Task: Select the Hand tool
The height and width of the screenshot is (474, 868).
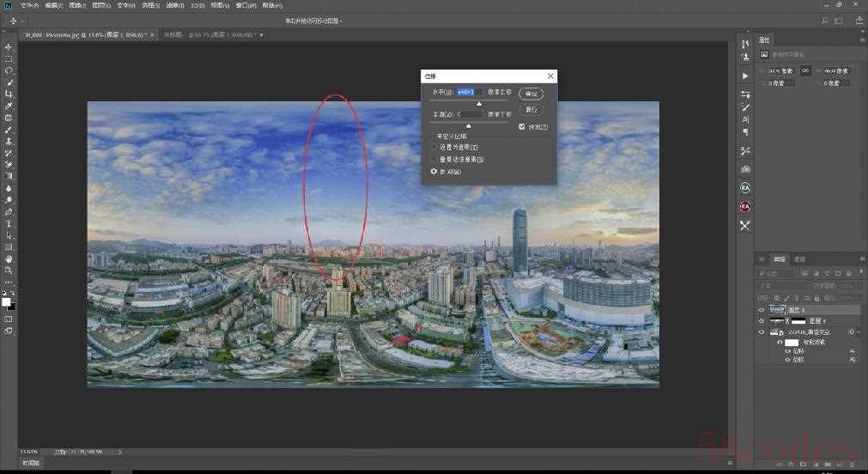Action: (9, 258)
